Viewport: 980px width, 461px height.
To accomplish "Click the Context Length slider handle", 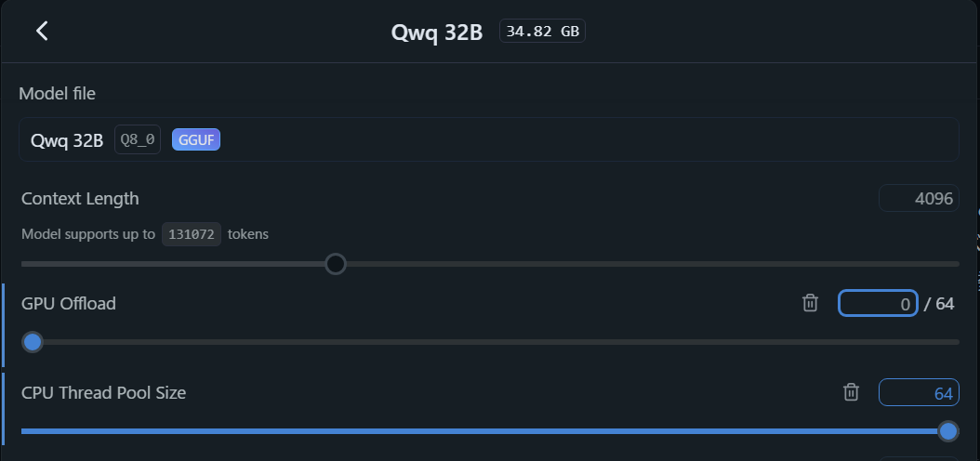I will [x=336, y=264].
